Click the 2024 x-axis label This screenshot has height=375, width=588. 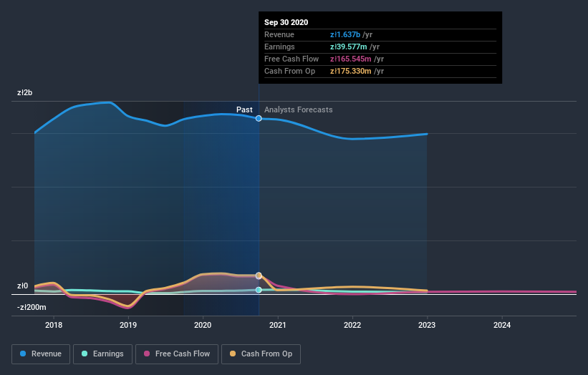[502, 325]
